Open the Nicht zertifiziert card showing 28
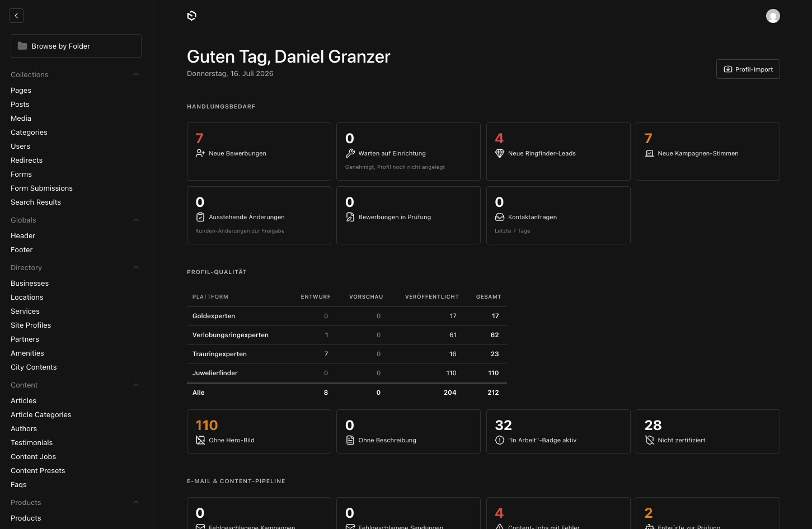Viewport: 812px width, 529px height. tap(708, 431)
